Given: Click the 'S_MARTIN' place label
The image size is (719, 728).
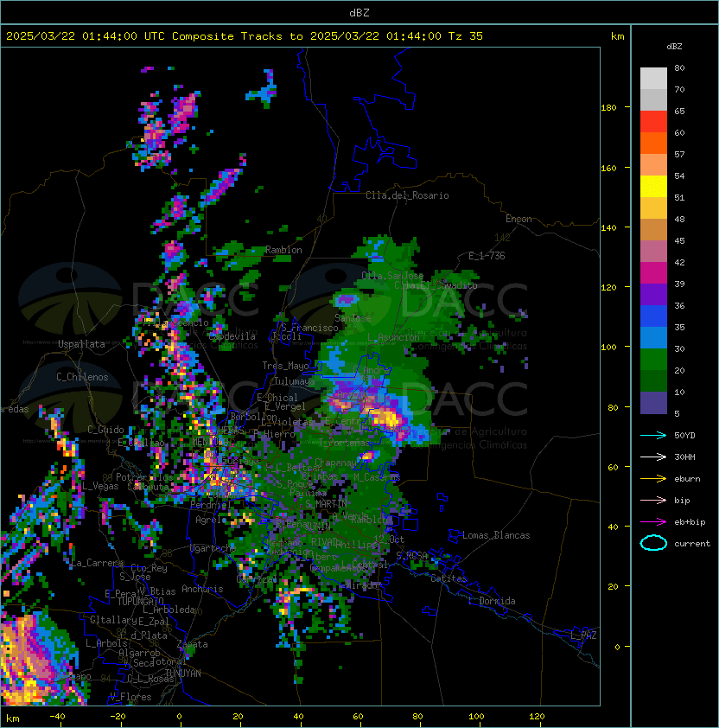Looking at the screenshot, I should 326,504.
